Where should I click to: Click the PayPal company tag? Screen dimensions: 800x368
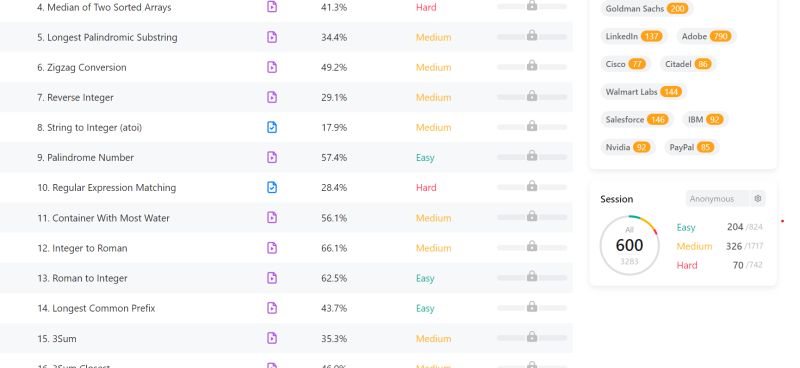click(x=691, y=148)
